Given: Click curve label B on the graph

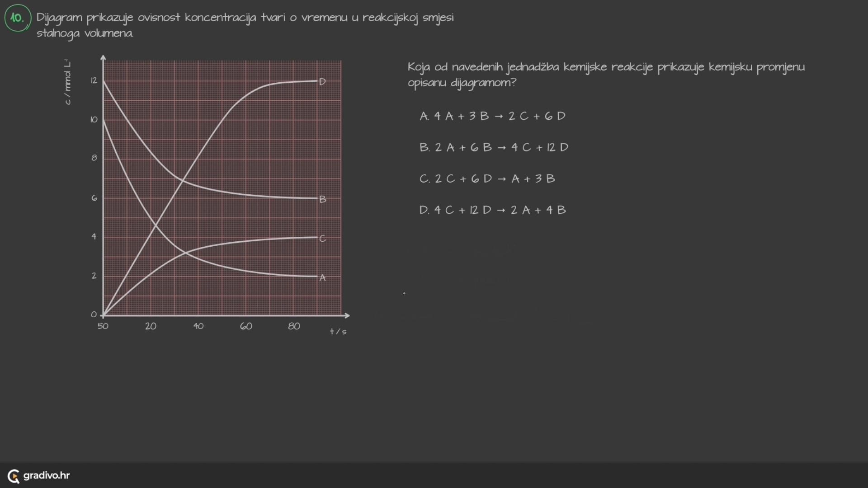Looking at the screenshot, I should (x=322, y=199).
